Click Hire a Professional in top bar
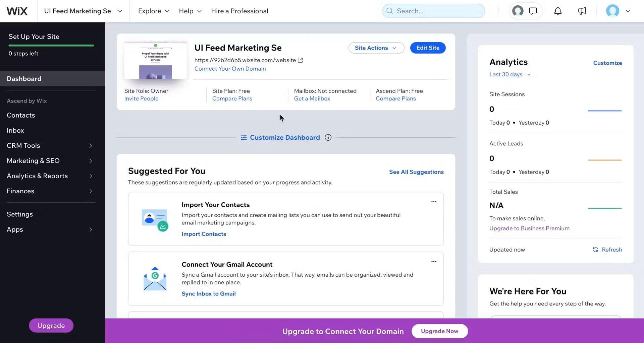Image resolution: width=644 pixels, height=343 pixels. tap(239, 11)
